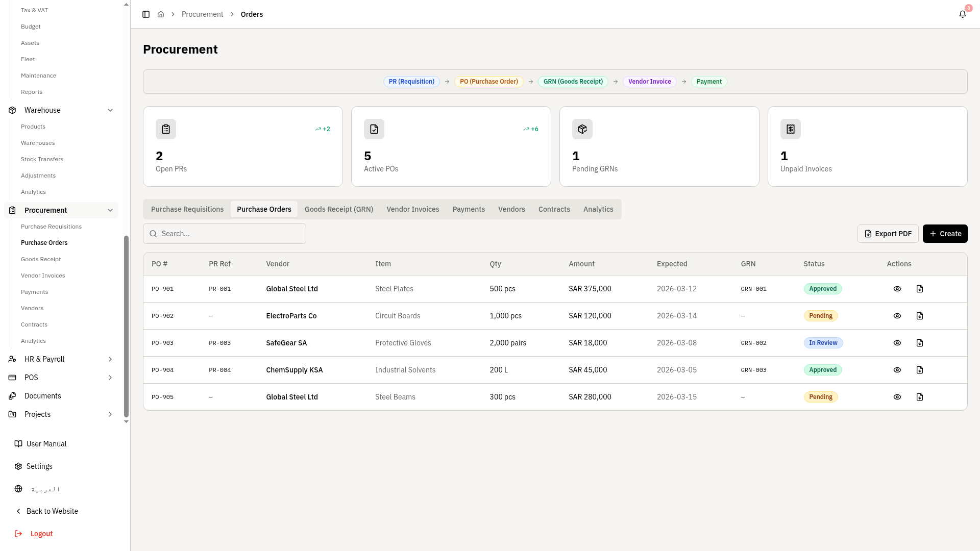View PO-903 with eye icon

(897, 343)
